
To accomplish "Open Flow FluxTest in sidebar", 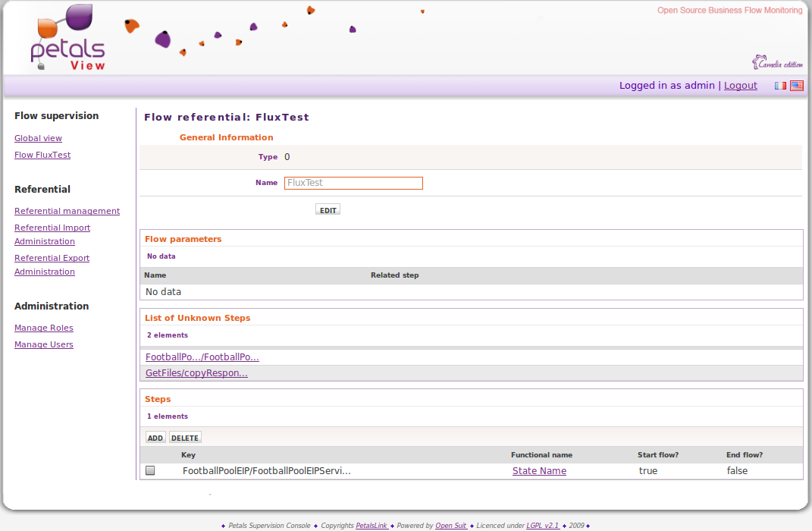I will pyautogui.click(x=42, y=155).
